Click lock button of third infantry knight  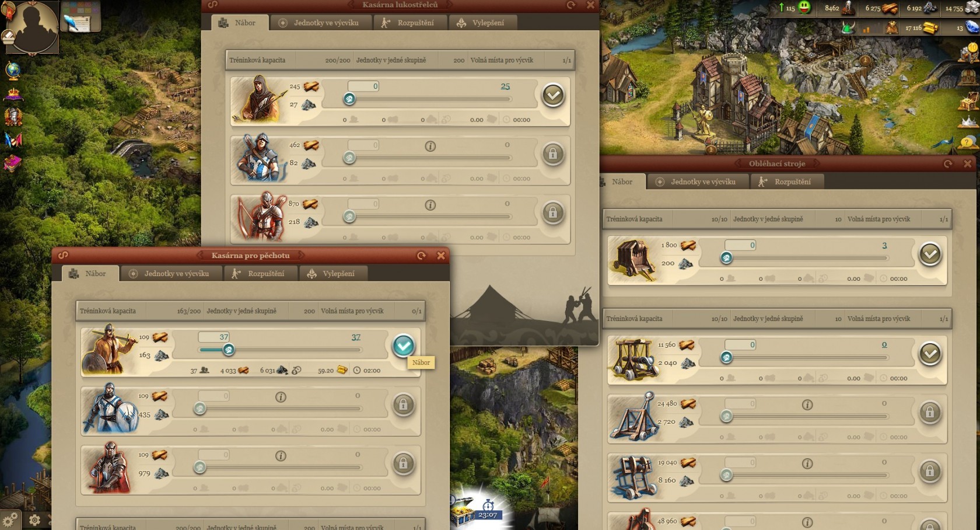[x=403, y=463]
